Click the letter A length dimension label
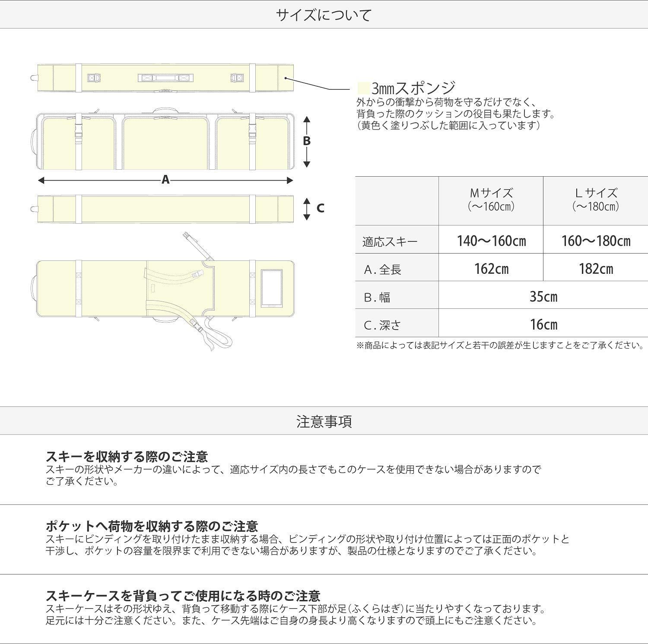Viewport: 648px width, 644px height. coord(165,180)
